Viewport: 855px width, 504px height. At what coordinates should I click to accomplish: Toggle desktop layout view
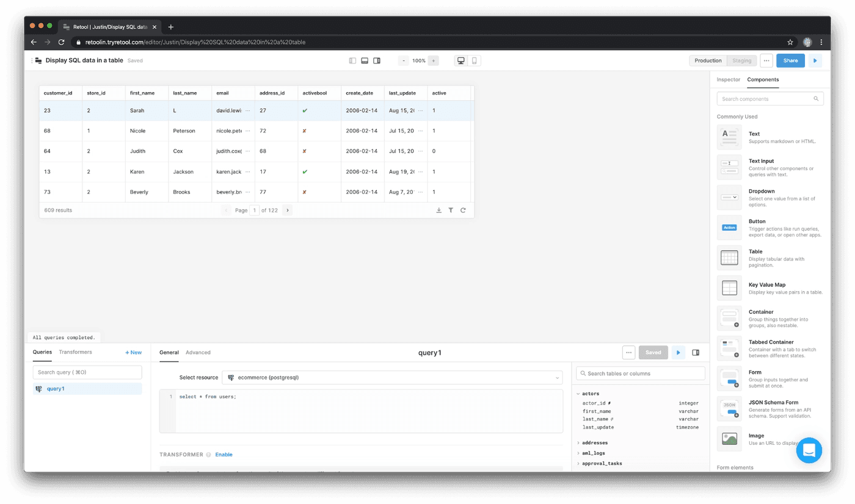click(461, 60)
